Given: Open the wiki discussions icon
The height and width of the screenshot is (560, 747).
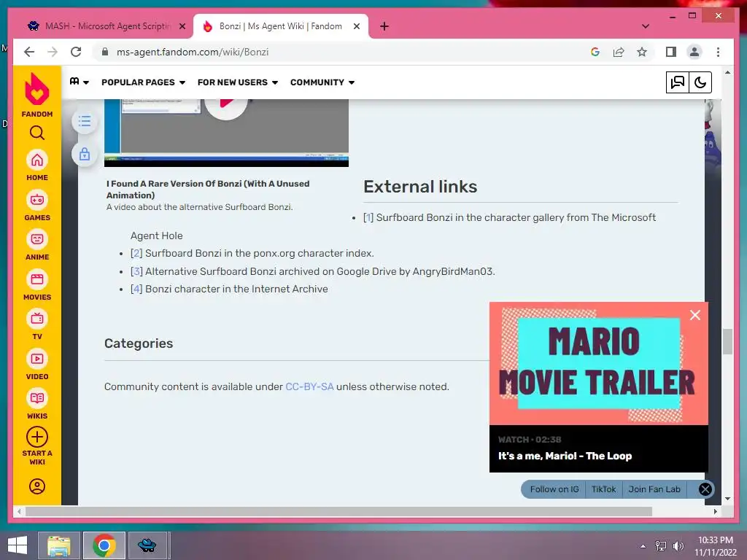Looking at the screenshot, I should click(677, 82).
